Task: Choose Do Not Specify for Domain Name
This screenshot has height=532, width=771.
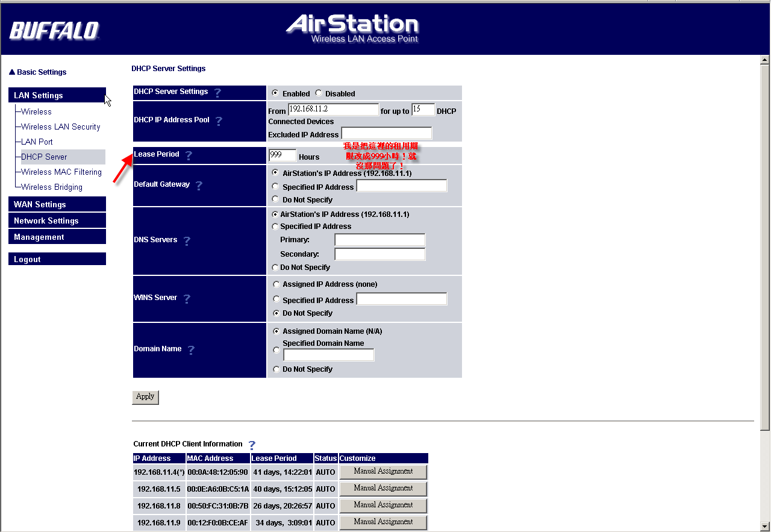Action: tap(276, 369)
